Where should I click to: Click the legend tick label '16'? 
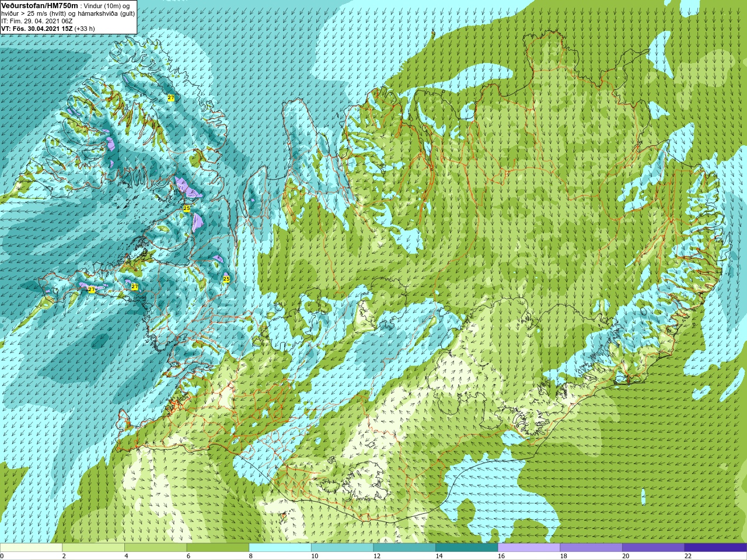tap(501, 556)
